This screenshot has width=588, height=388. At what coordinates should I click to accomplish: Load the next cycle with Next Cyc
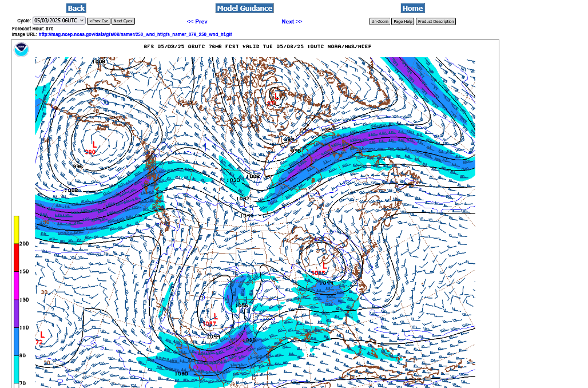click(123, 21)
